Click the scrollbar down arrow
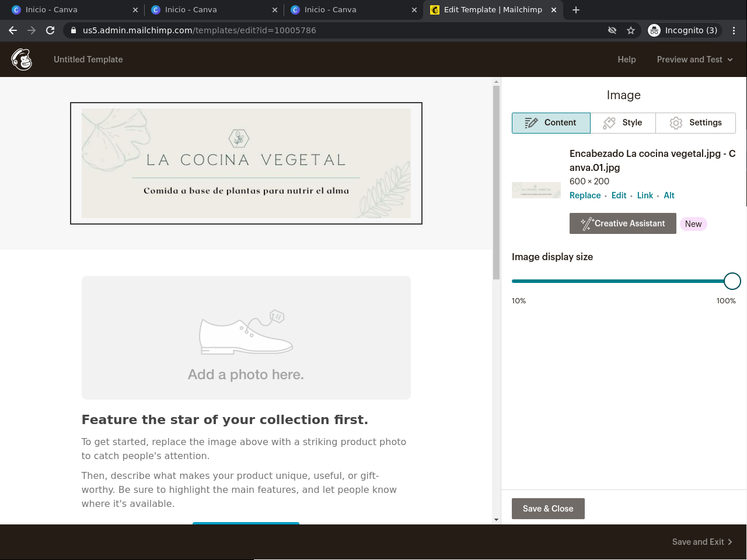Image resolution: width=747 pixels, height=560 pixels. [496, 519]
